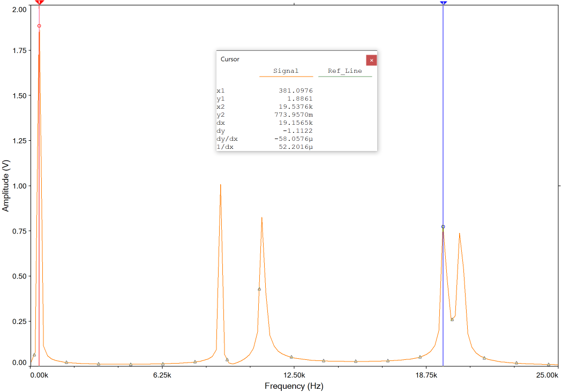Screen dimensions: 562x392
Task: Select the Ref_Line column header
Action: [x=344, y=71]
